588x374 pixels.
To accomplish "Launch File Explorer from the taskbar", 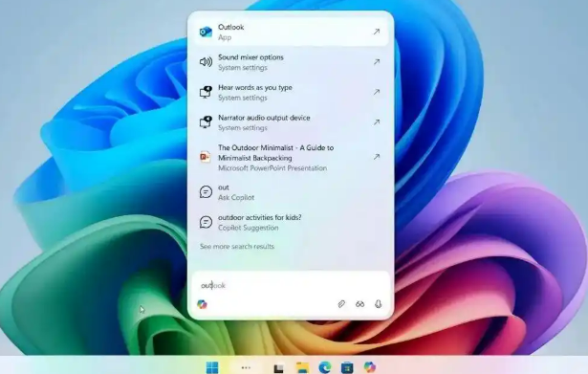I will point(303,367).
